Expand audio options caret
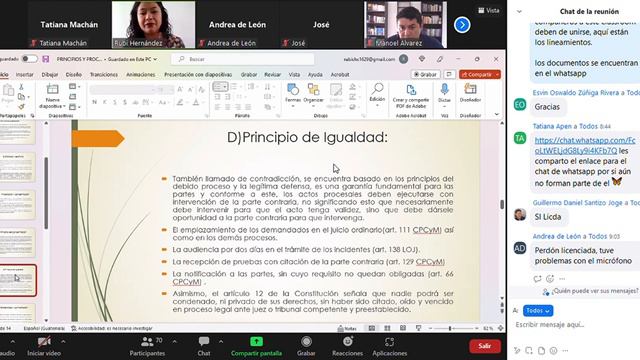640x360 pixels. pos(12,342)
